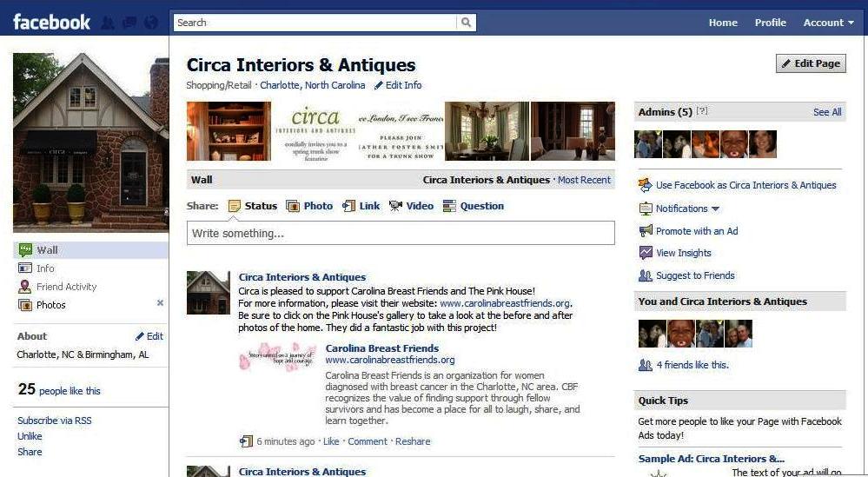The image size is (868, 477).
Task: Open notifications globe icon in top bar
Action: click(x=150, y=23)
